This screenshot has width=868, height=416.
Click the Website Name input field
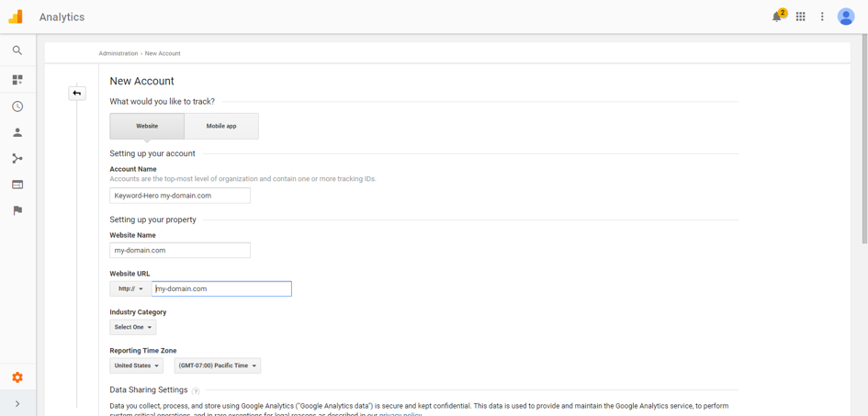point(180,250)
